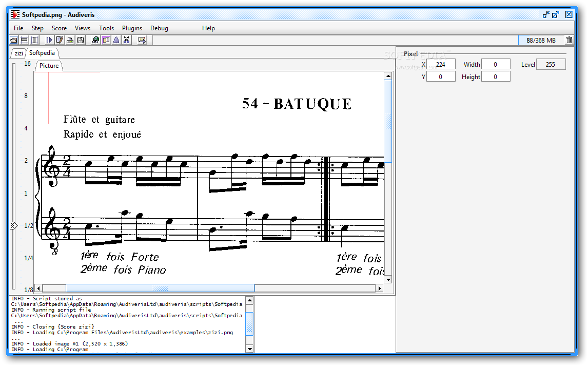Click the zoom scale label 2
Image resolution: width=588 pixels, height=366 pixels.
(x=26, y=161)
